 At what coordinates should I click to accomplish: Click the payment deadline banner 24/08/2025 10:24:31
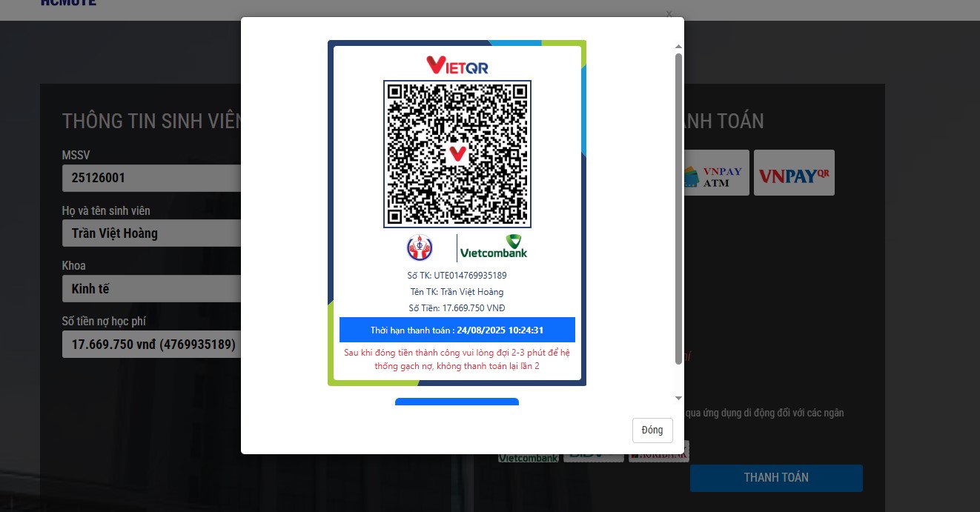pos(457,330)
